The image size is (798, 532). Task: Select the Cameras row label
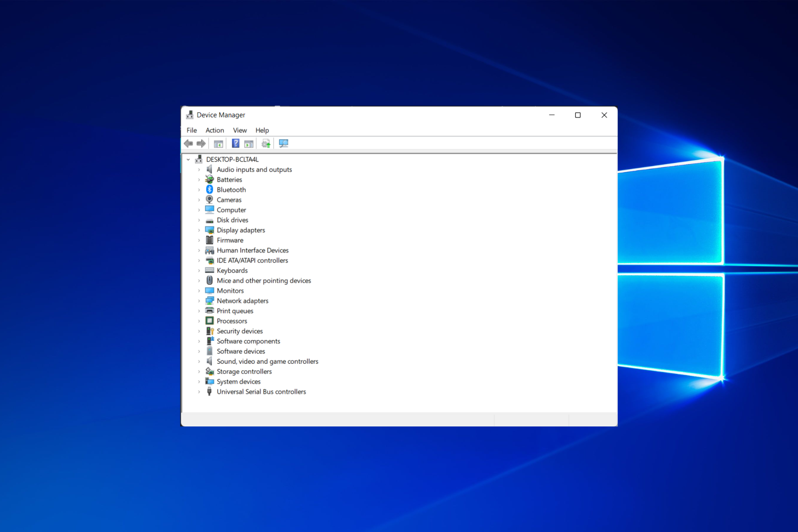point(229,200)
